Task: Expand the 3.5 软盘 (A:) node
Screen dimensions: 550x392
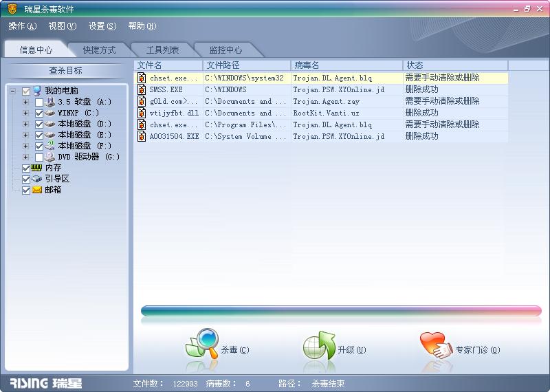Action: coord(25,102)
